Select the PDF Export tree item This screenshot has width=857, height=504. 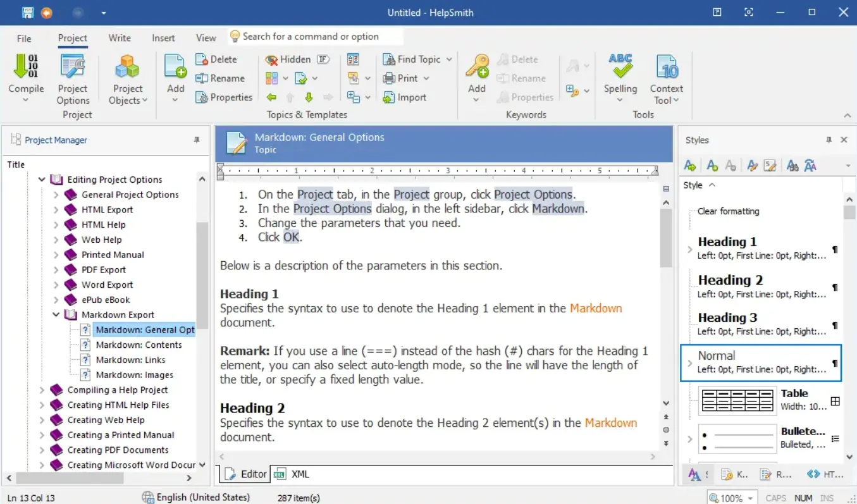click(104, 269)
